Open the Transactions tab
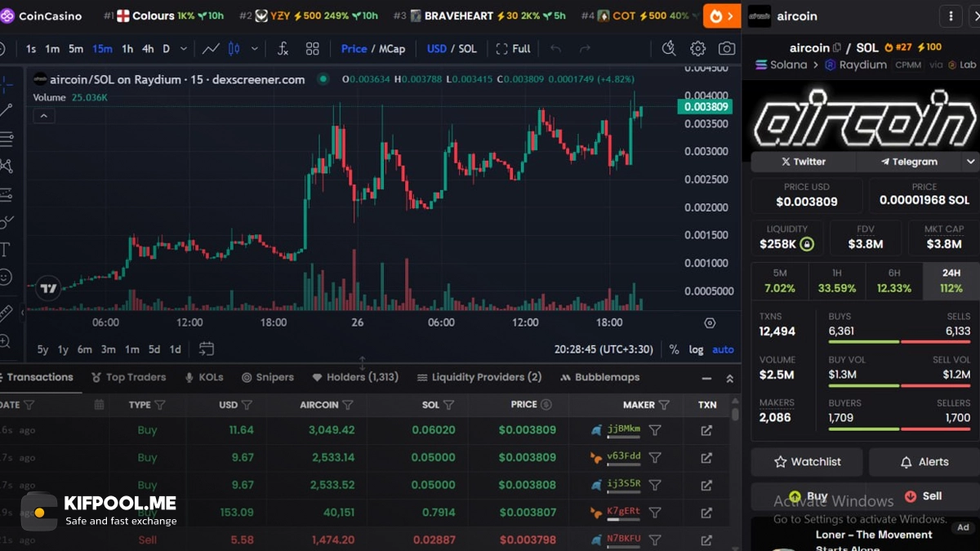The height and width of the screenshot is (551, 980). [39, 377]
